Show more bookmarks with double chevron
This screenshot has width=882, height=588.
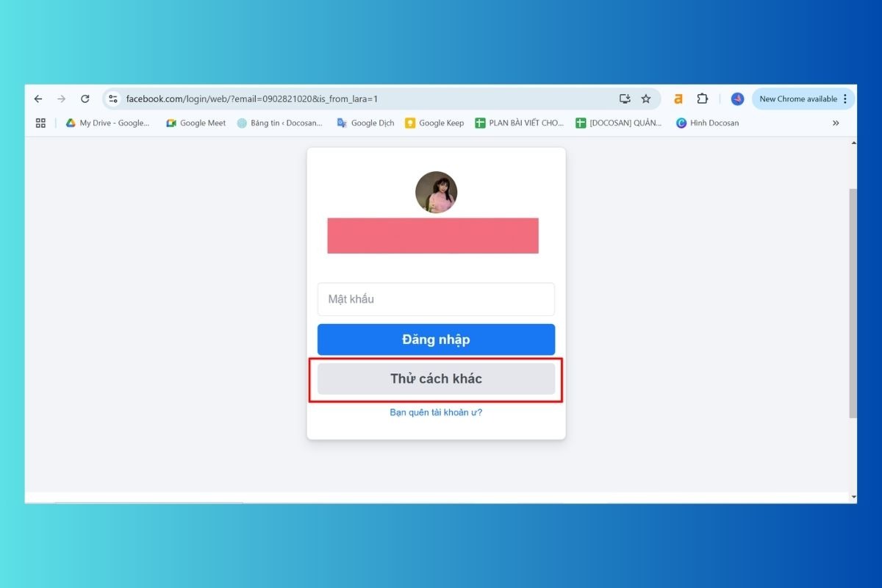[836, 123]
